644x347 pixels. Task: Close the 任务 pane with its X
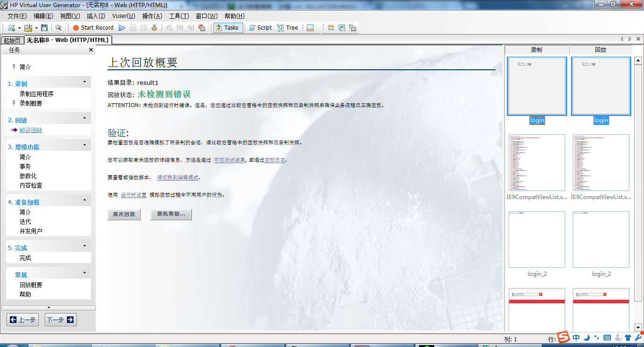91,50
